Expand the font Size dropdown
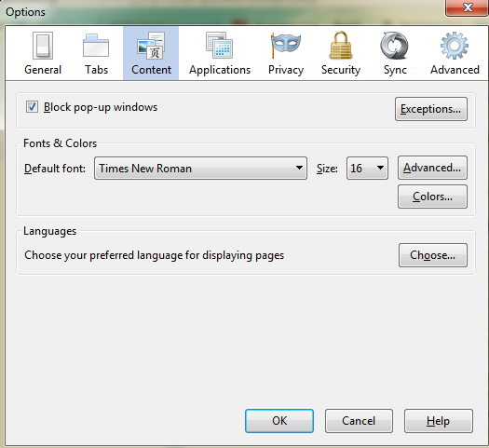The image size is (489, 448). [x=367, y=169]
